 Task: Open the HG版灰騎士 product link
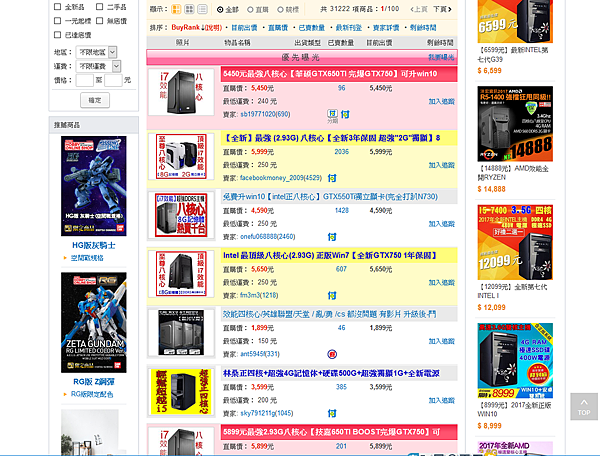click(x=94, y=246)
